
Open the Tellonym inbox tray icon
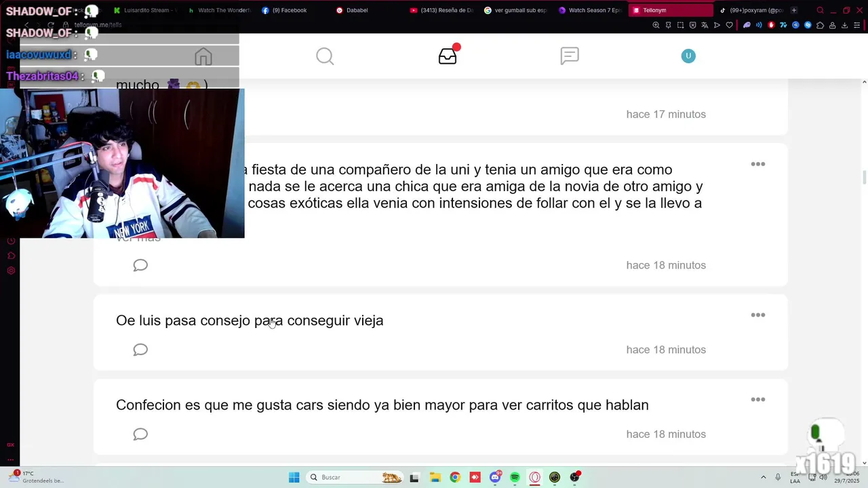point(448,56)
